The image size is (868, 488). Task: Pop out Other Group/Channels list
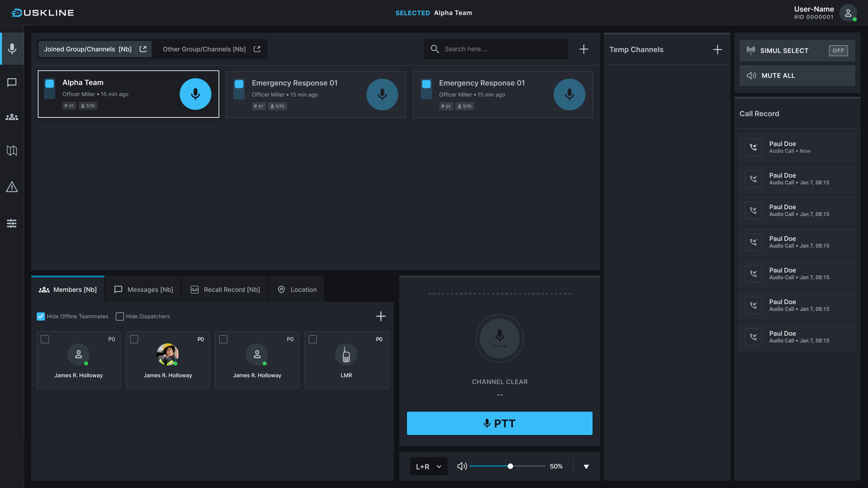tap(257, 49)
